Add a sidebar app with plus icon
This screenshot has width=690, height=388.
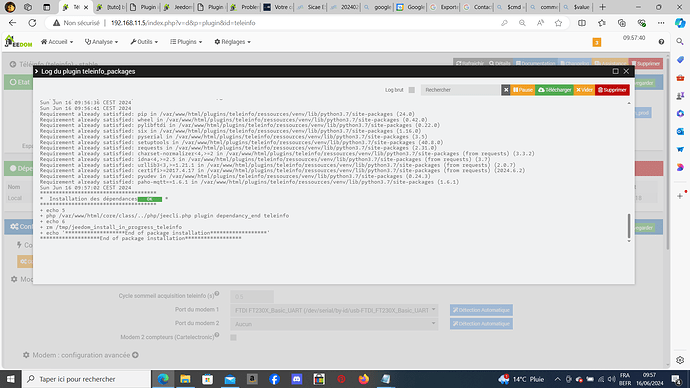coord(680,196)
